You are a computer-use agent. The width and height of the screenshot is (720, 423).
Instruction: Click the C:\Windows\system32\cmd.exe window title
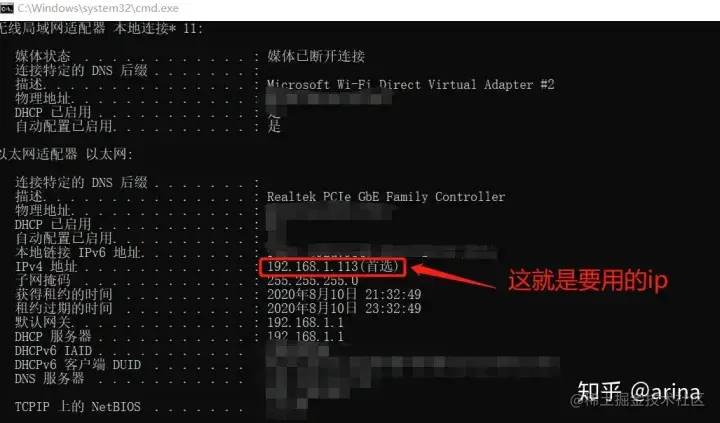click(98, 8)
